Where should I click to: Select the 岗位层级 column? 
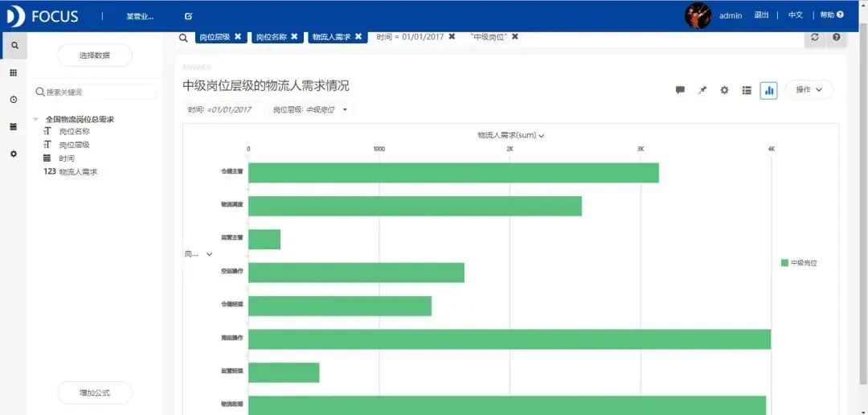pos(74,145)
